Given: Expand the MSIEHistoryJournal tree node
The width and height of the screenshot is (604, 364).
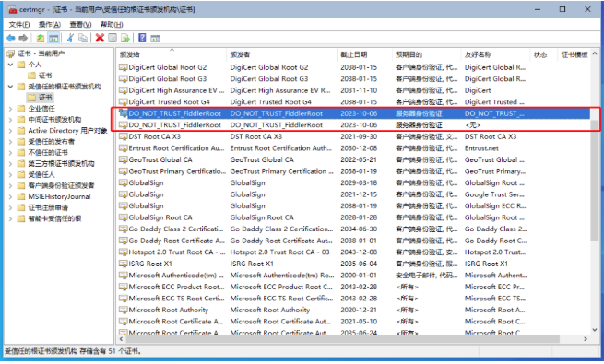Looking at the screenshot, I should (11, 196).
